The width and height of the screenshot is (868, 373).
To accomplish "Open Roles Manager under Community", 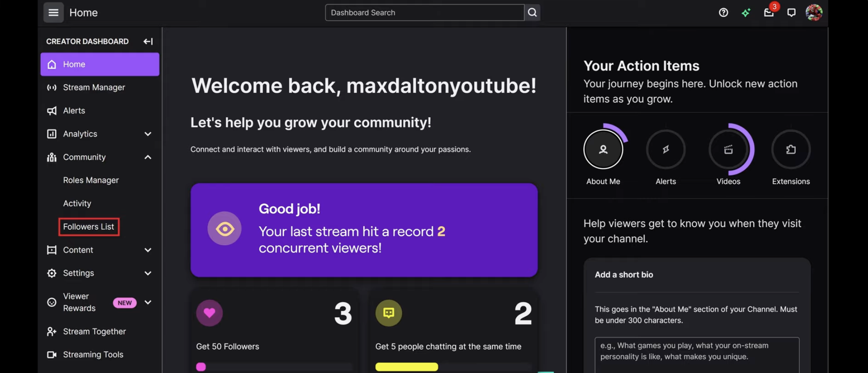I will pyautogui.click(x=91, y=180).
